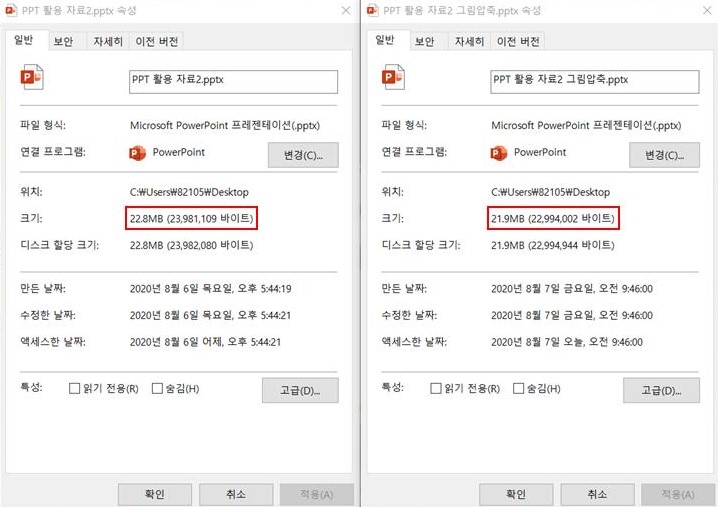The width and height of the screenshot is (718, 507).
Task: Click large pptx file icon in left dialog
Action: pos(33,80)
